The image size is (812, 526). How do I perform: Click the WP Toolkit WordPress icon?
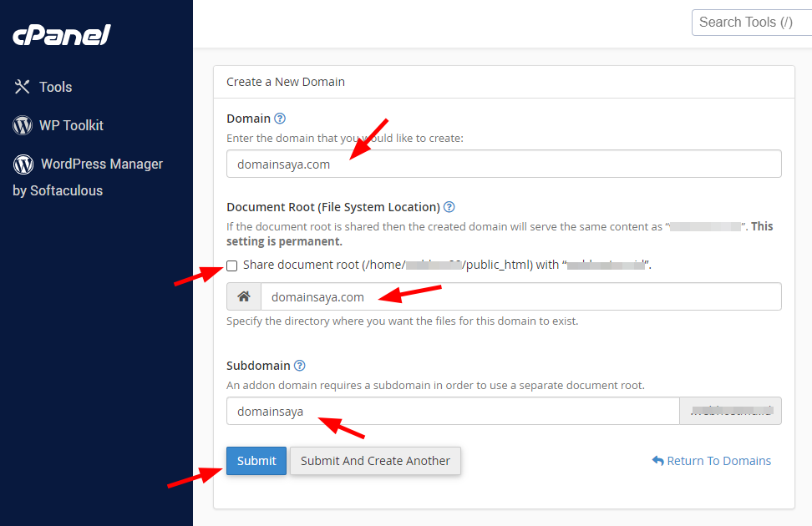[23, 125]
